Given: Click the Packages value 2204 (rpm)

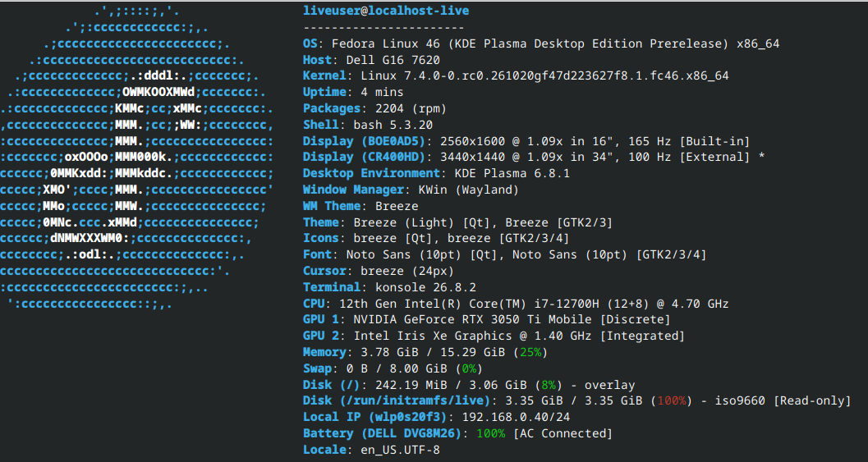Looking at the screenshot, I should (411, 108).
